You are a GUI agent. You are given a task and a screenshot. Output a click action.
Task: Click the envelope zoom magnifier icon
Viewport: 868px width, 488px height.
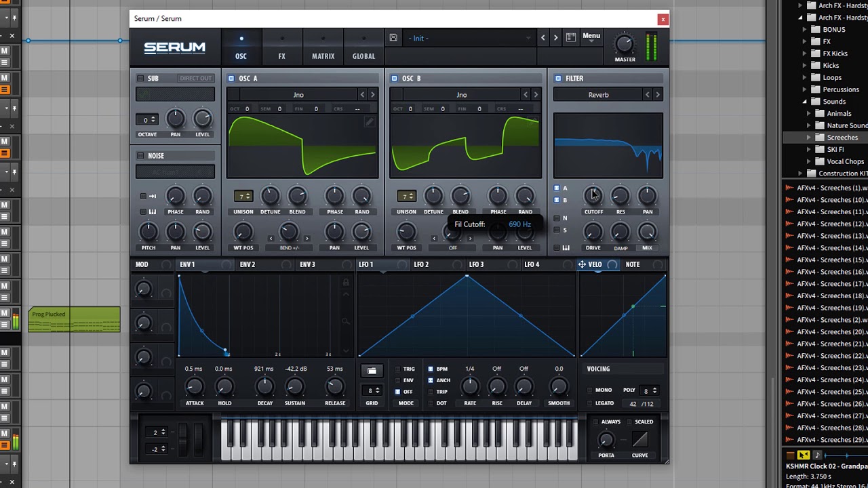pyautogui.click(x=346, y=321)
